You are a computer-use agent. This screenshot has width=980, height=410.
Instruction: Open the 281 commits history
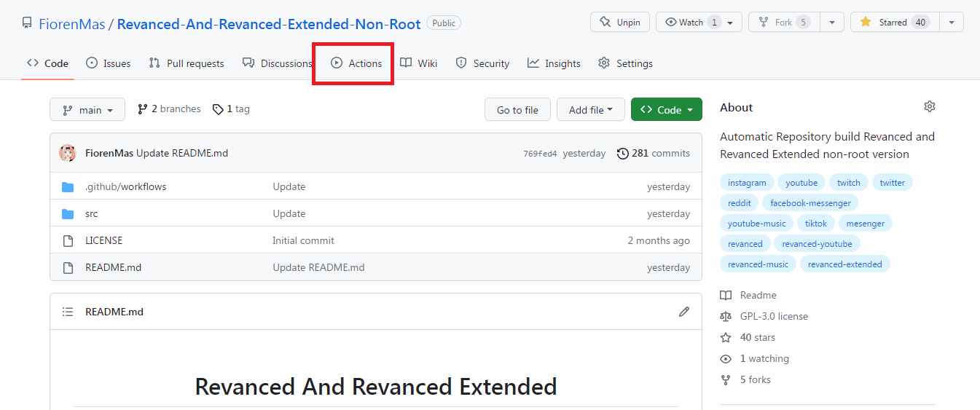[653, 153]
